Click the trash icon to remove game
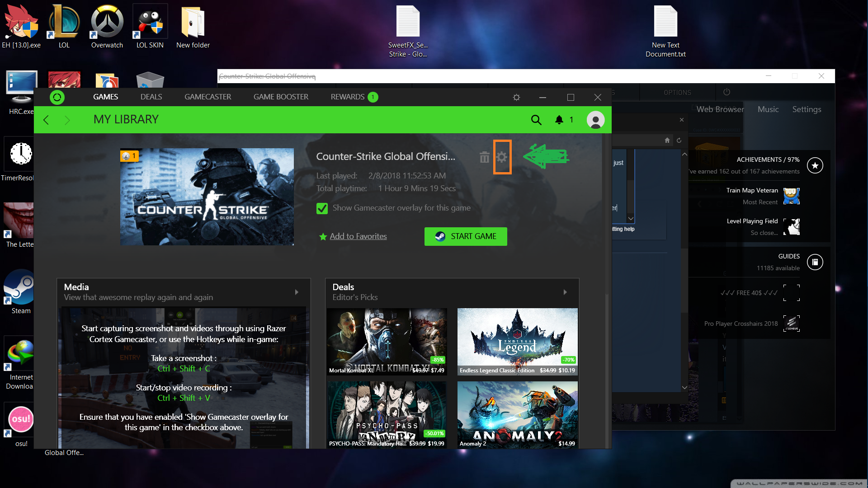Viewport: 868px width, 488px height. pyautogui.click(x=484, y=157)
